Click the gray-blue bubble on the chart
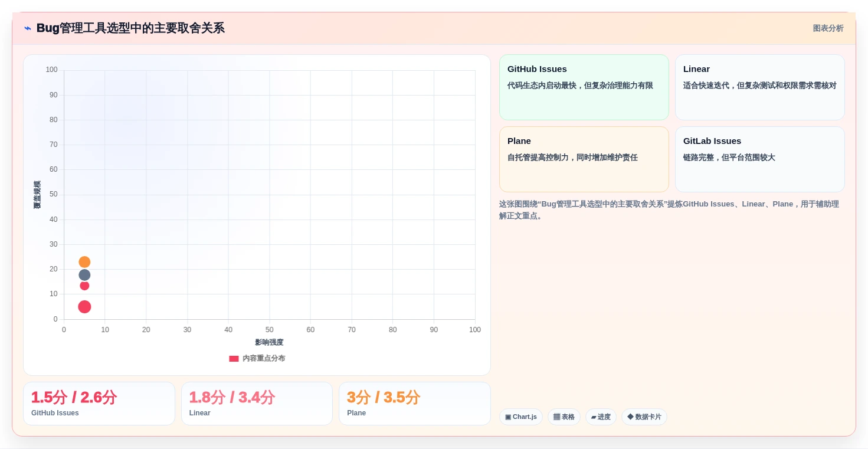 pos(84,275)
